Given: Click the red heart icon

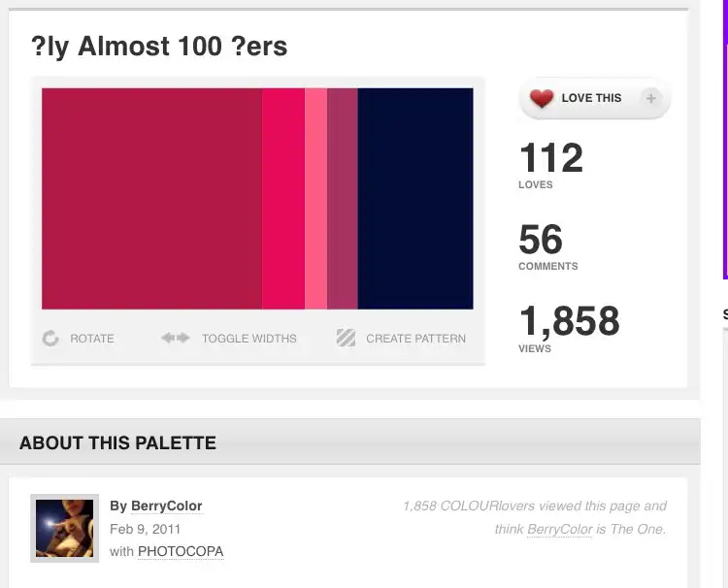Looking at the screenshot, I should (x=542, y=98).
